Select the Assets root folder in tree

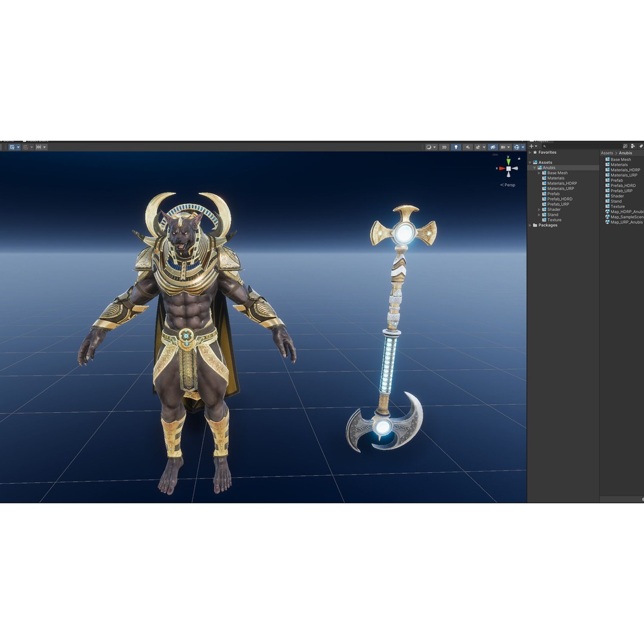pyautogui.click(x=545, y=162)
